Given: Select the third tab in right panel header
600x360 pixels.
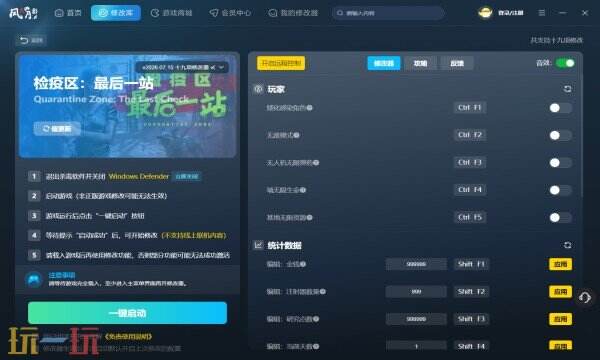Looking at the screenshot, I should 457,63.
